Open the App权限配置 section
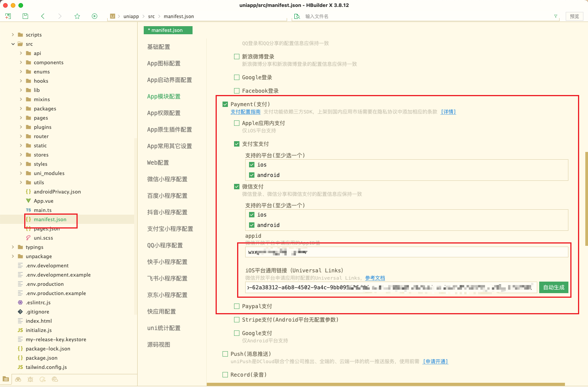 pos(164,113)
